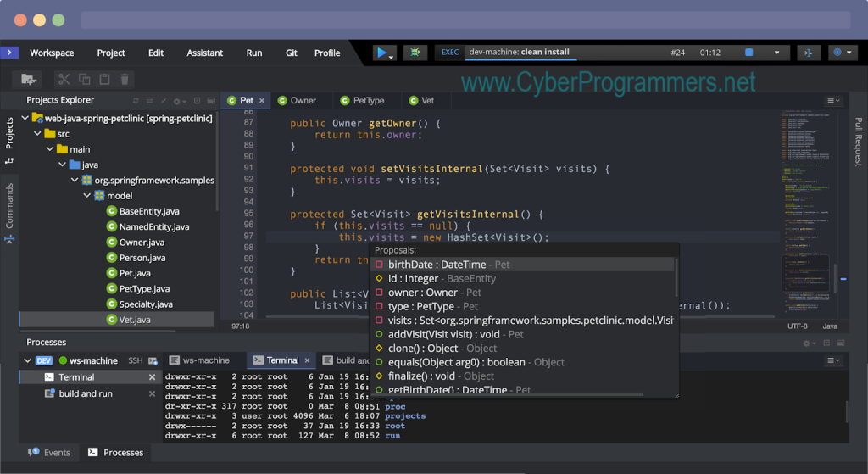Open the process list dropdown arrow

point(776,53)
